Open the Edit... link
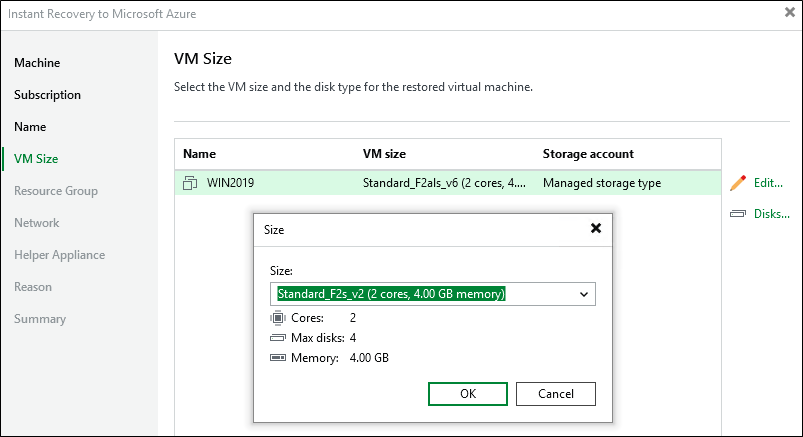Viewport: 803px width, 437px height. pos(767,183)
